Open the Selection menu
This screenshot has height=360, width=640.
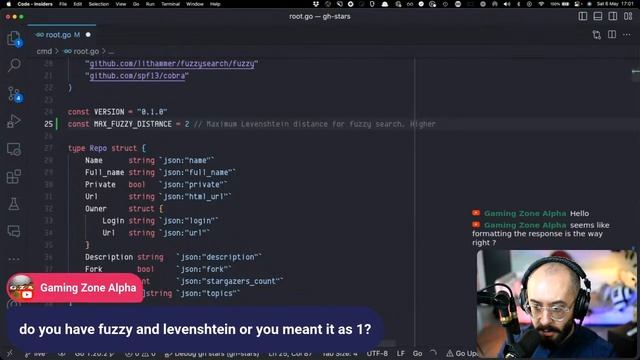[x=99, y=4]
